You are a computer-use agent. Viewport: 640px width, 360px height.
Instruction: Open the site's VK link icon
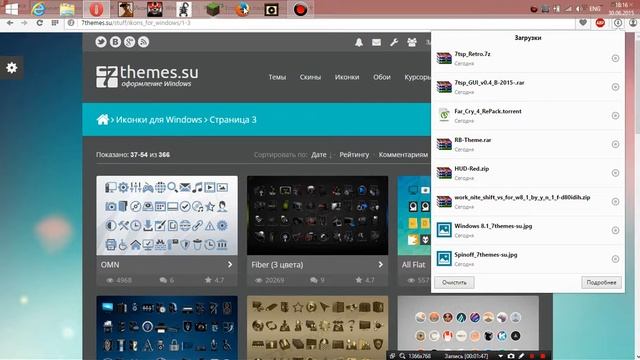115,42
